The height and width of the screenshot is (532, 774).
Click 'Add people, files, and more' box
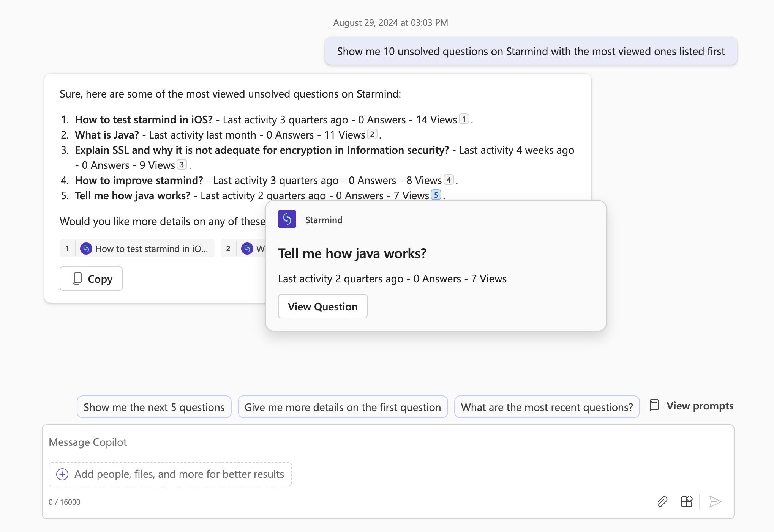click(178, 474)
